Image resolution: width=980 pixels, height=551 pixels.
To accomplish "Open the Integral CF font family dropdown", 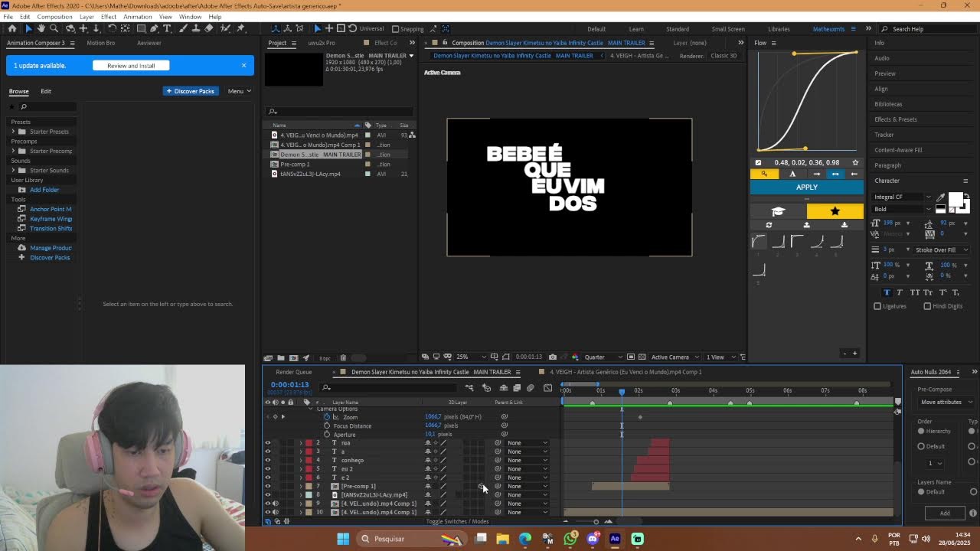I will (903, 197).
